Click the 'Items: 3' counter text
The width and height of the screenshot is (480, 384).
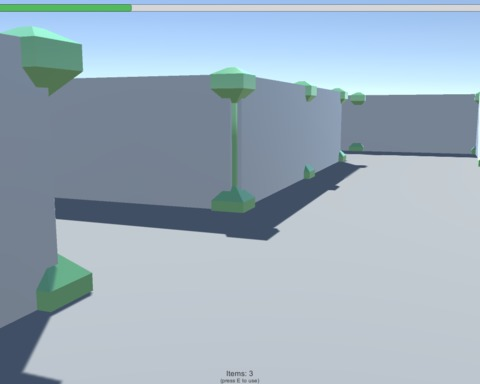(x=240, y=373)
